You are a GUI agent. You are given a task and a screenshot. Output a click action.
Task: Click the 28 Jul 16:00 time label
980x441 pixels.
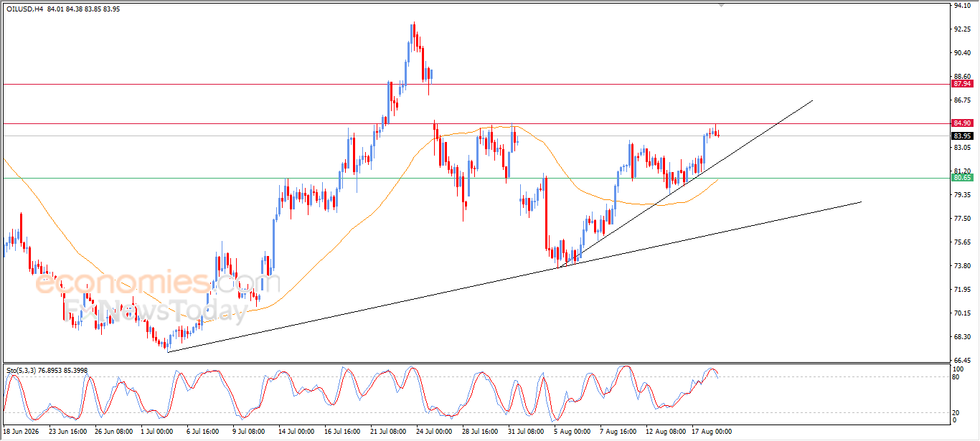click(x=481, y=432)
